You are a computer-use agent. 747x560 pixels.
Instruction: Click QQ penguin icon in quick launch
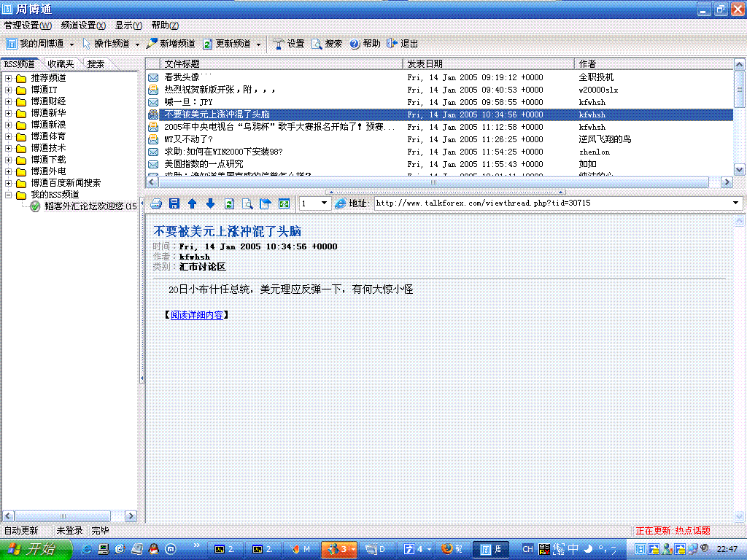click(x=153, y=549)
